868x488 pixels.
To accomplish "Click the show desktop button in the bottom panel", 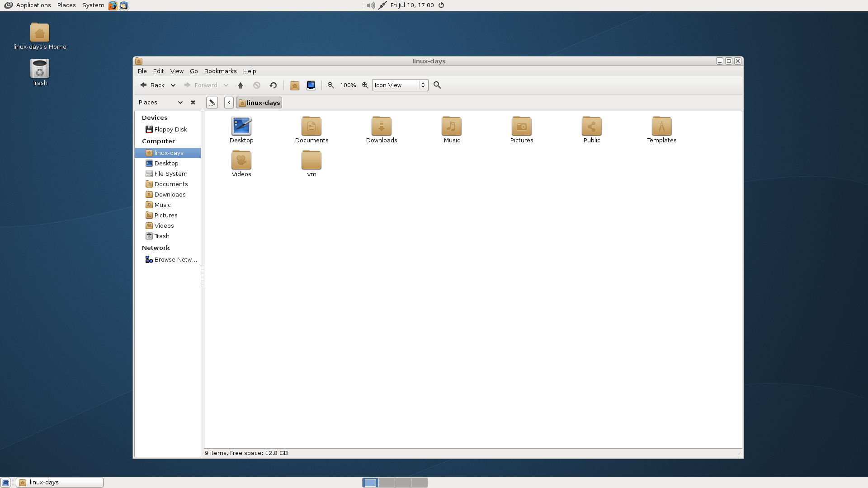I will 5,483.
